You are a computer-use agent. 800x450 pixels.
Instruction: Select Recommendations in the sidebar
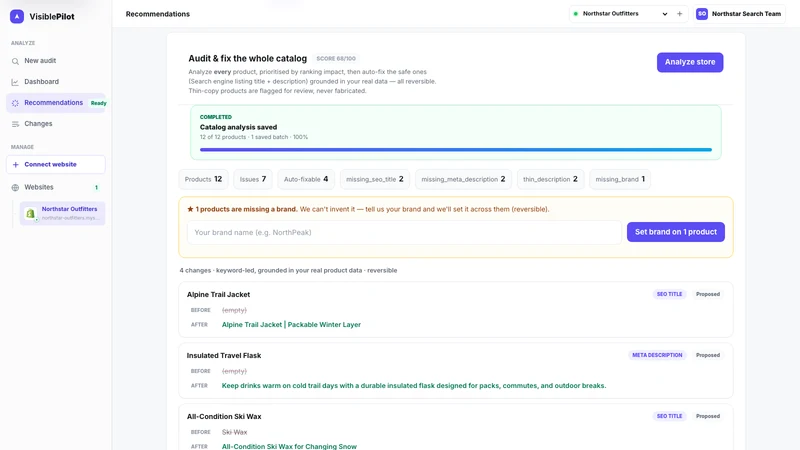[56, 103]
